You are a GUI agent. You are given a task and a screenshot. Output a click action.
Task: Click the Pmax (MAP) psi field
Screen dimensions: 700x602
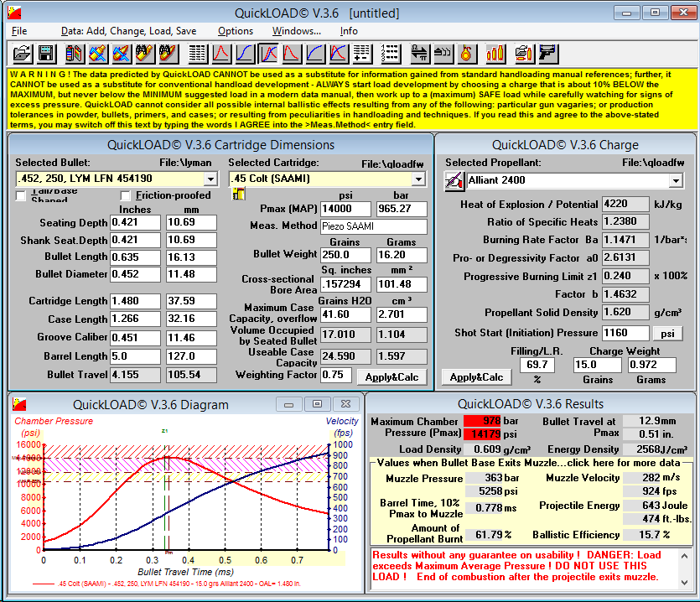[x=346, y=209]
